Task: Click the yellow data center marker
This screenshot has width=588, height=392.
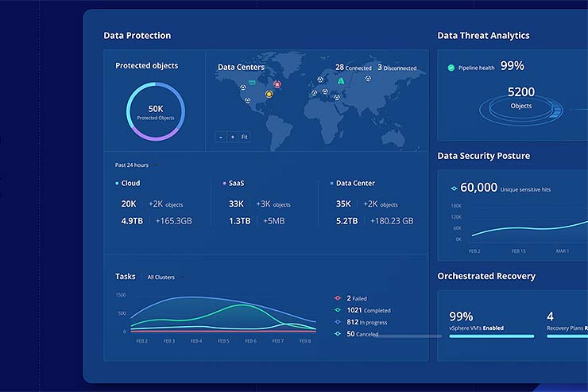Action: pos(269,94)
